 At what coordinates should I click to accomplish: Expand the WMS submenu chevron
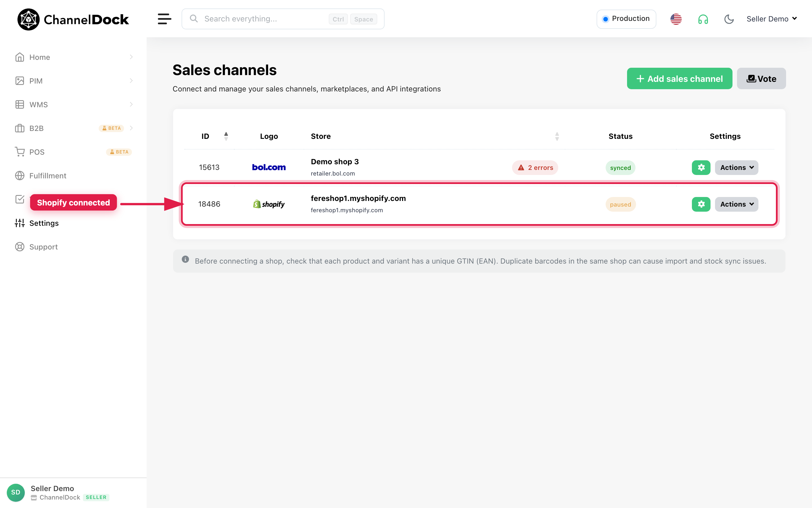(131, 104)
